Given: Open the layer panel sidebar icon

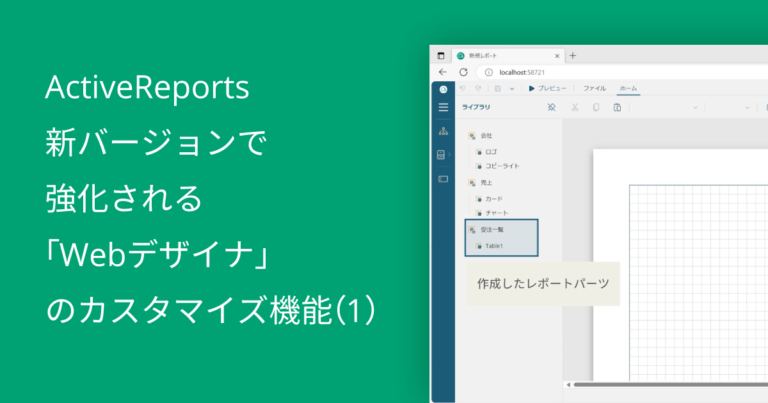Looking at the screenshot, I should click(x=443, y=179).
